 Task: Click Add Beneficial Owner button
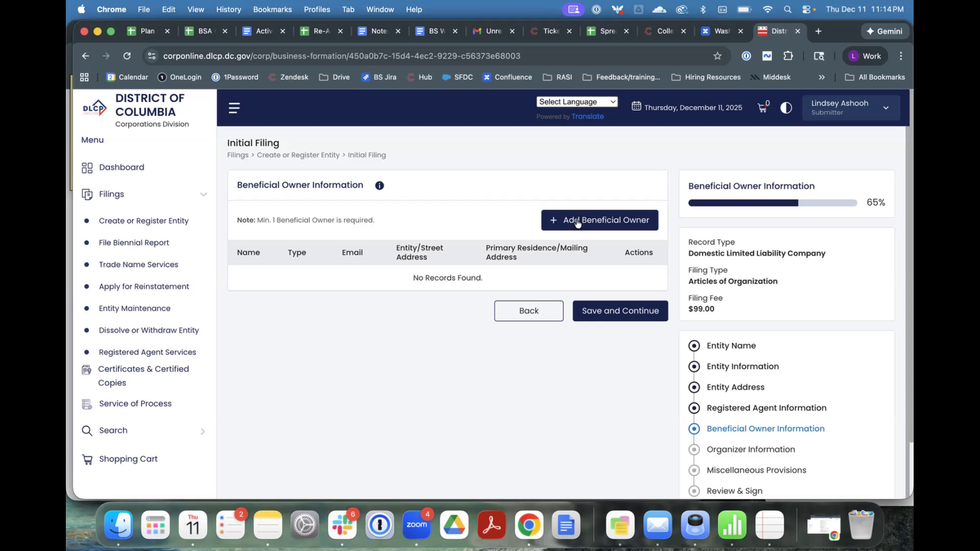tap(599, 220)
